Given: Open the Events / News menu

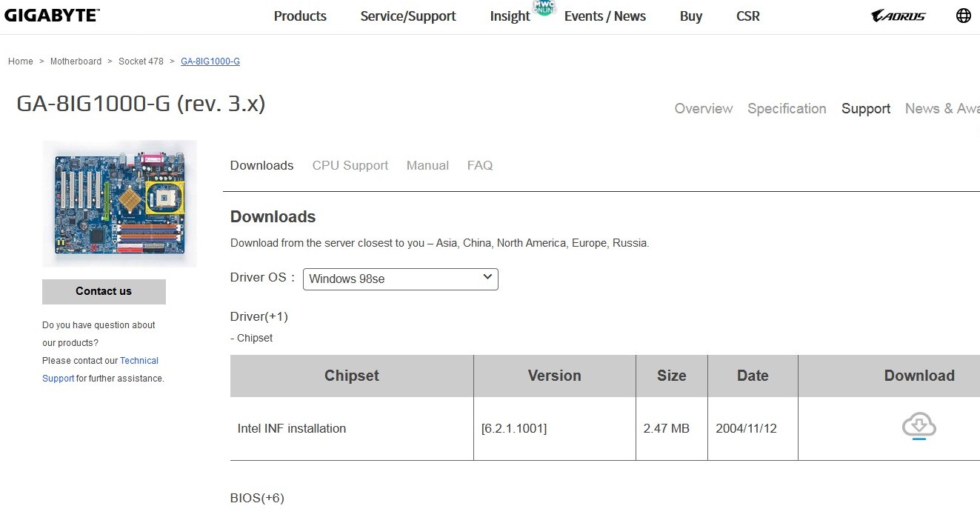Looking at the screenshot, I should [605, 16].
